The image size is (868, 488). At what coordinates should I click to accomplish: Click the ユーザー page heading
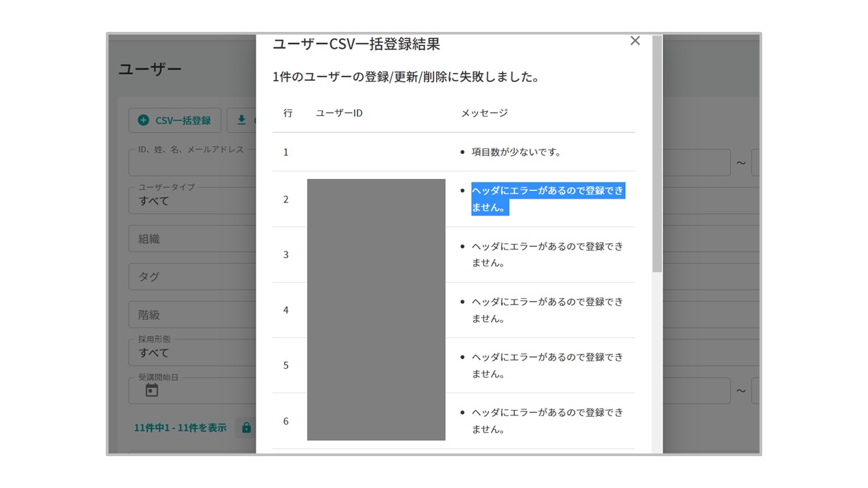coord(150,68)
